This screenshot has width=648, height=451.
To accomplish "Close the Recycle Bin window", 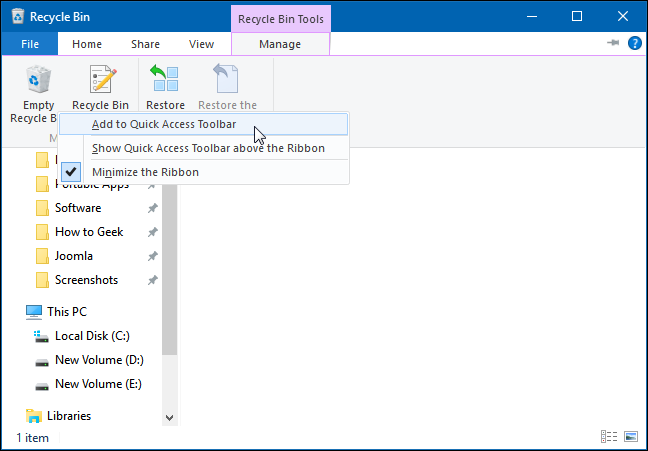I will (622, 17).
